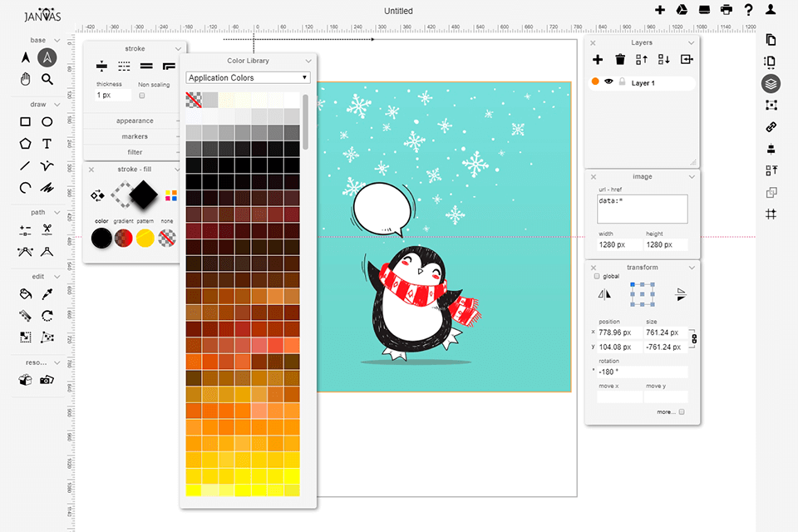This screenshot has height=532, width=798.
Task: Move layer up in Layers panel
Action: 642,60
